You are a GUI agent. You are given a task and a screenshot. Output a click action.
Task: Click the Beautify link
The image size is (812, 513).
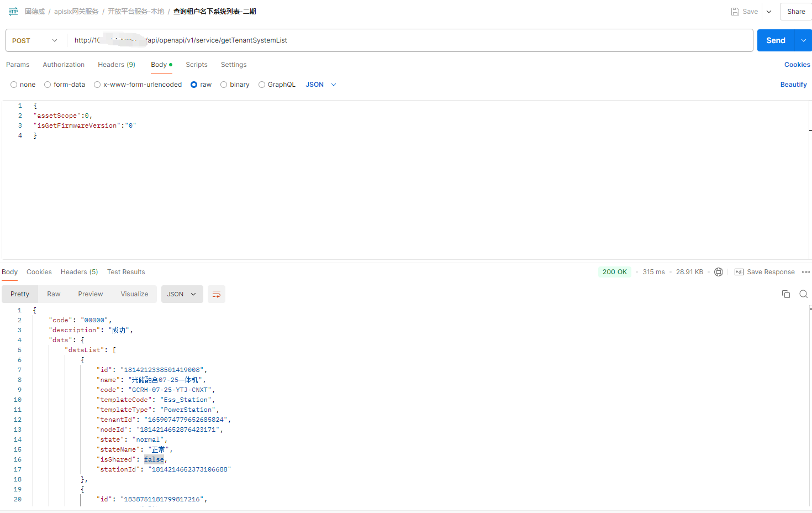(793, 85)
